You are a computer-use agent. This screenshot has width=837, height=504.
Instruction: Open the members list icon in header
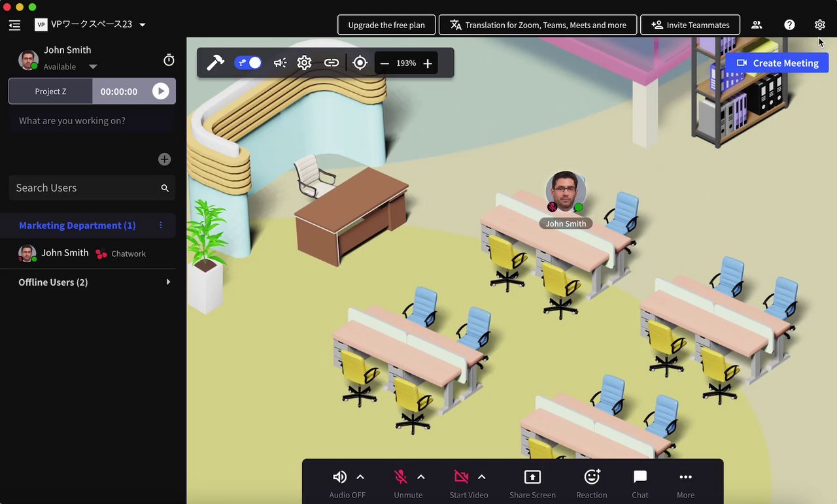[x=757, y=25]
